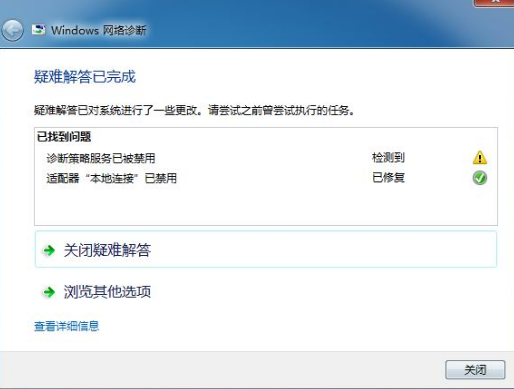Image resolution: width=514 pixels, height=389 pixels.
Task: Click the back arrow button in header
Action: coord(12,31)
